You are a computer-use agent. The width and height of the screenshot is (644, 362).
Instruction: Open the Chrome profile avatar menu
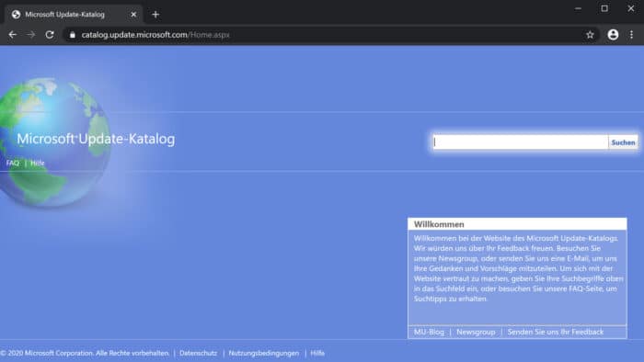(x=613, y=35)
